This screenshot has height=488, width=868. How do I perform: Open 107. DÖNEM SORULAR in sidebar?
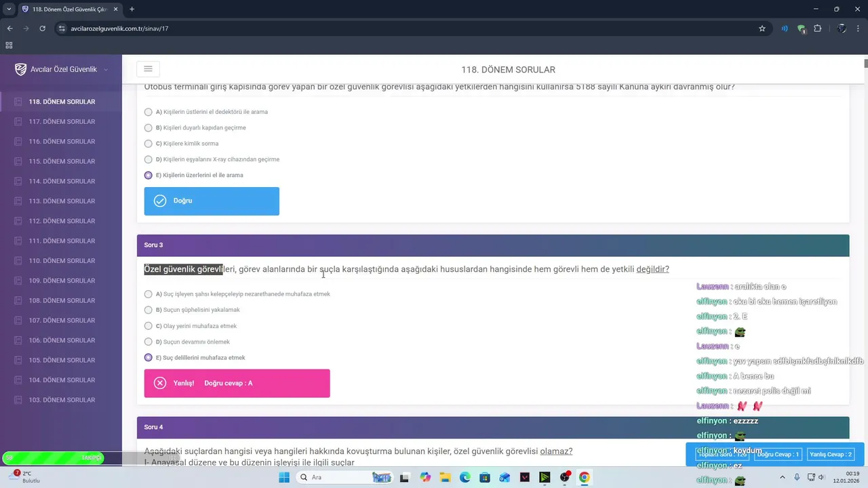(61, 321)
